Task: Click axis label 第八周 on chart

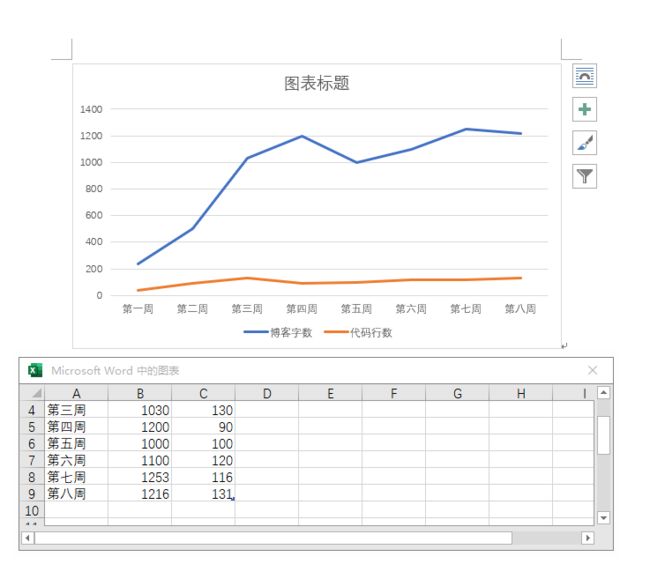Action: (520, 309)
